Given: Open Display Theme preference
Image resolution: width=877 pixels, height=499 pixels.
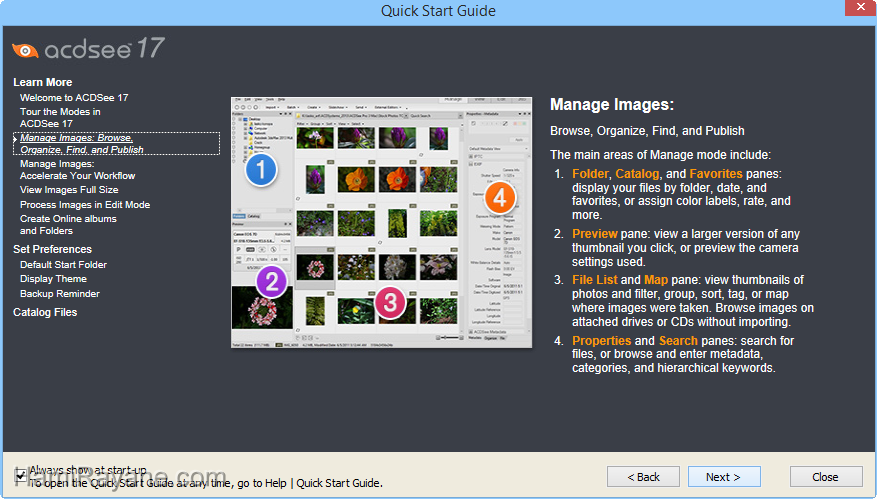Looking at the screenshot, I should coord(53,279).
